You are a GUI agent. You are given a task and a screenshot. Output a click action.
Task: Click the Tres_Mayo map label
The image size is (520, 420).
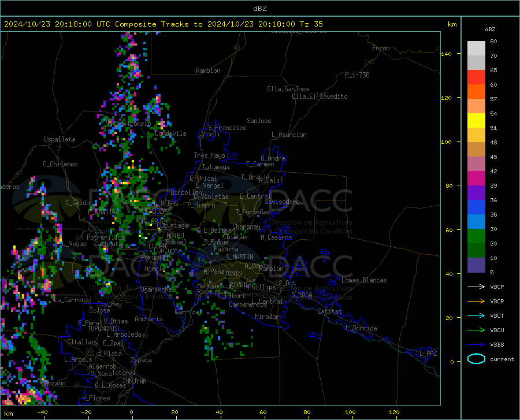[209, 155]
